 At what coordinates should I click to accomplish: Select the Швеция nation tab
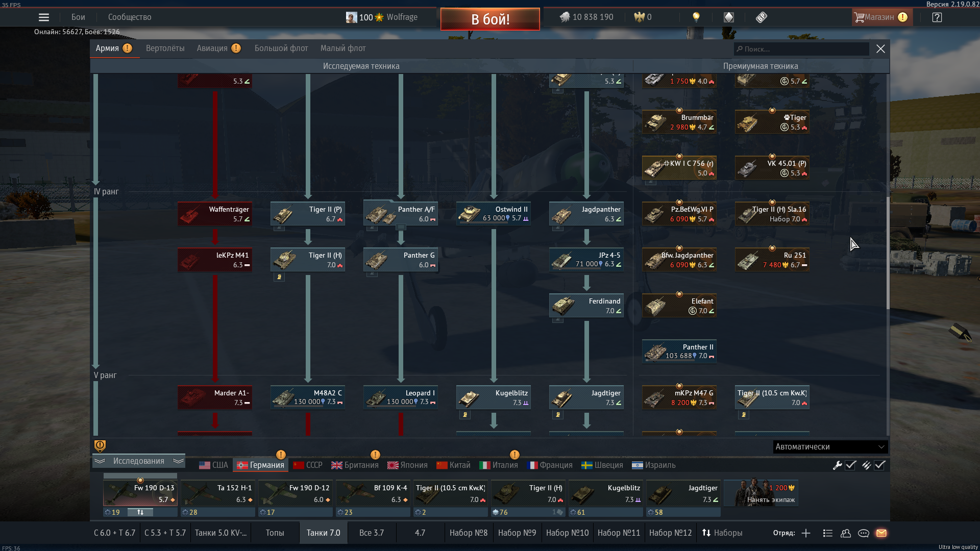point(602,465)
